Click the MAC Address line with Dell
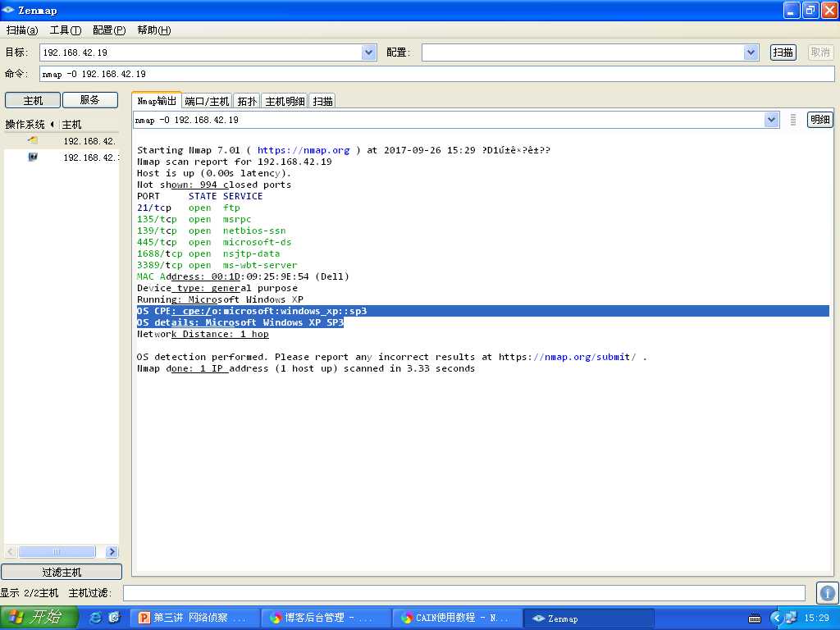Image resolution: width=840 pixels, height=630 pixels. 243,277
